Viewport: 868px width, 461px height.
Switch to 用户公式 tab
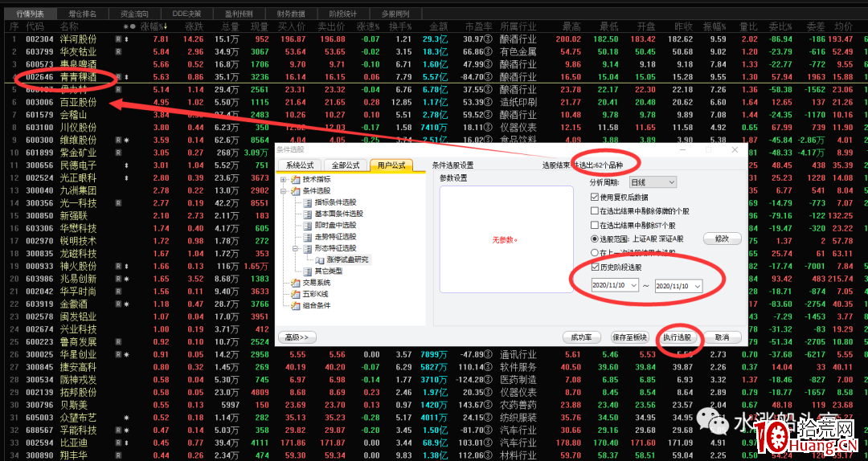pos(391,165)
